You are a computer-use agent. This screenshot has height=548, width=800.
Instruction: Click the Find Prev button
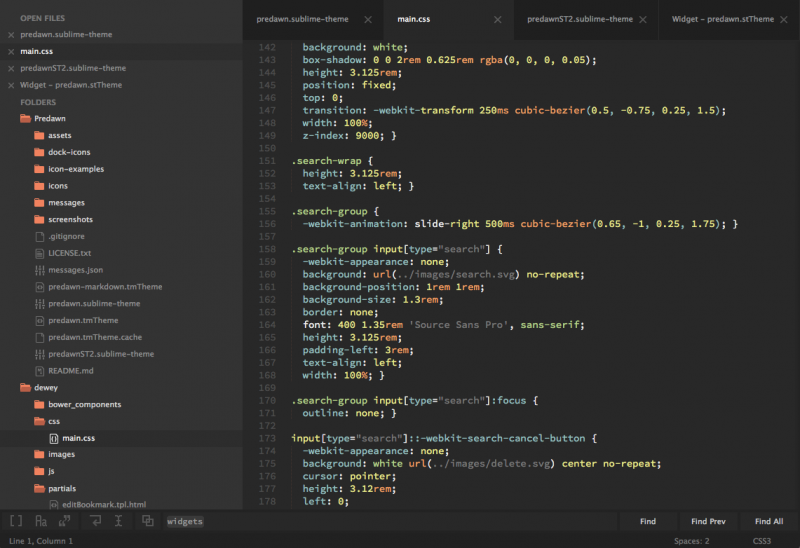click(x=708, y=521)
